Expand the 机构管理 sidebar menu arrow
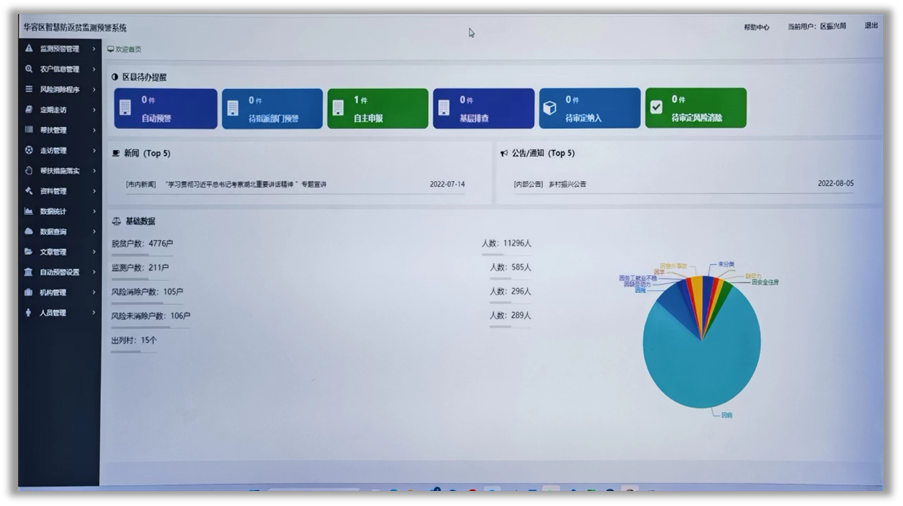This screenshot has width=903, height=506. (x=94, y=293)
